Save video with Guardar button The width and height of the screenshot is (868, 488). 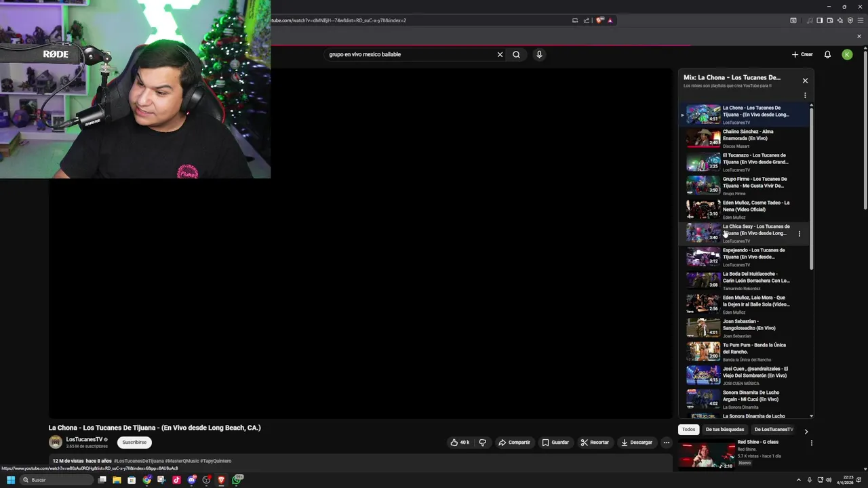[555, 443]
